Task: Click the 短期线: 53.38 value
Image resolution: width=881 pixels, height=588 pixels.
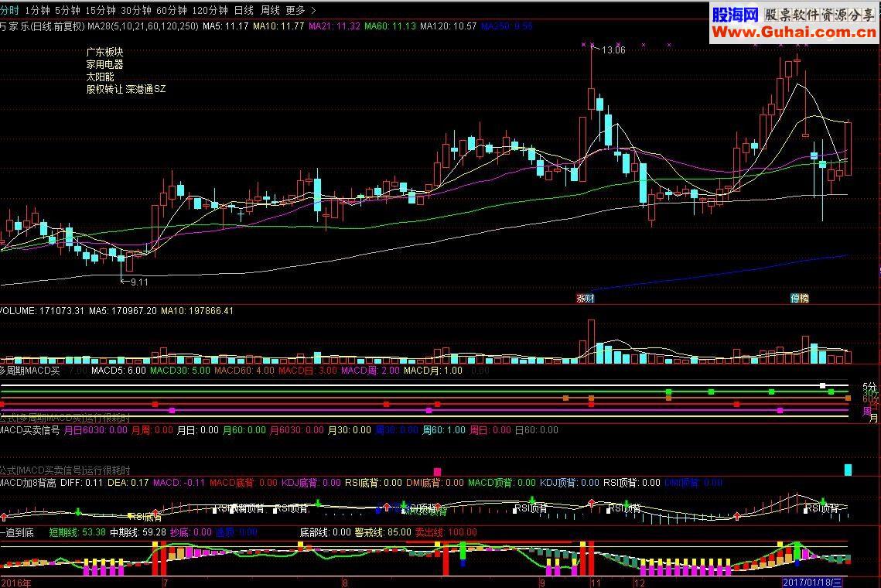Action: pos(77,532)
